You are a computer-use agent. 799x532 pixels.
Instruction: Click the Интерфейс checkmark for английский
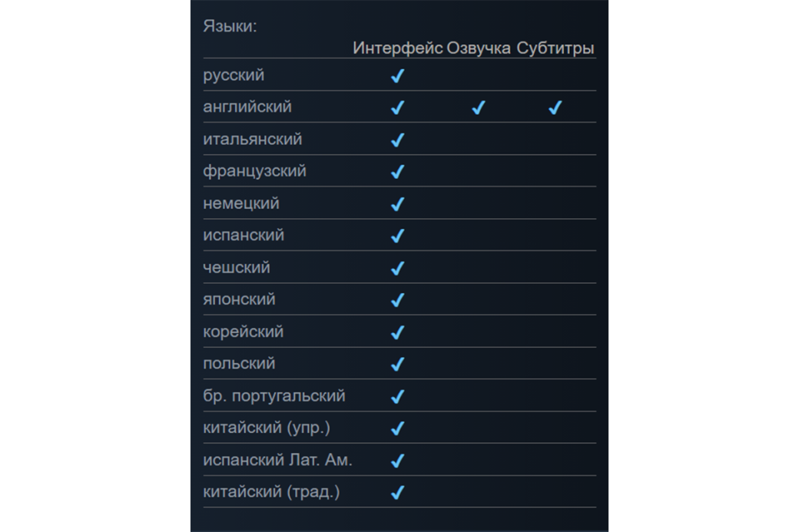397,107
